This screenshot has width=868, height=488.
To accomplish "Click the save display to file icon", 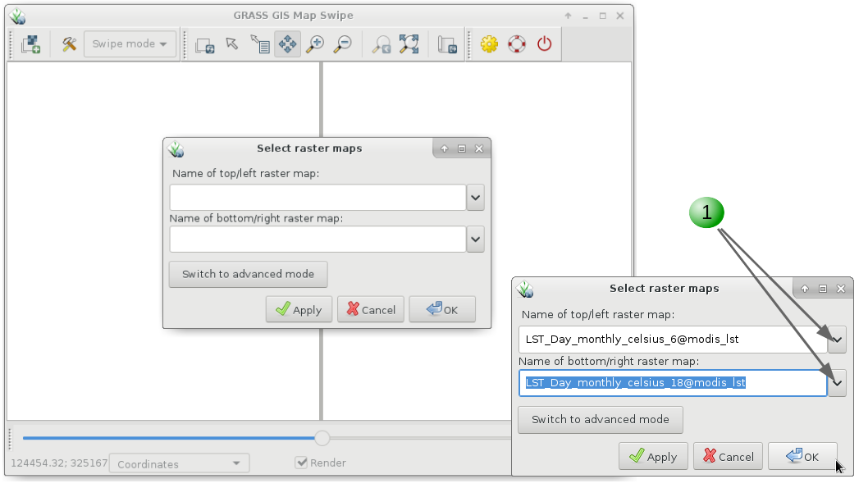I will pos(447,44).
